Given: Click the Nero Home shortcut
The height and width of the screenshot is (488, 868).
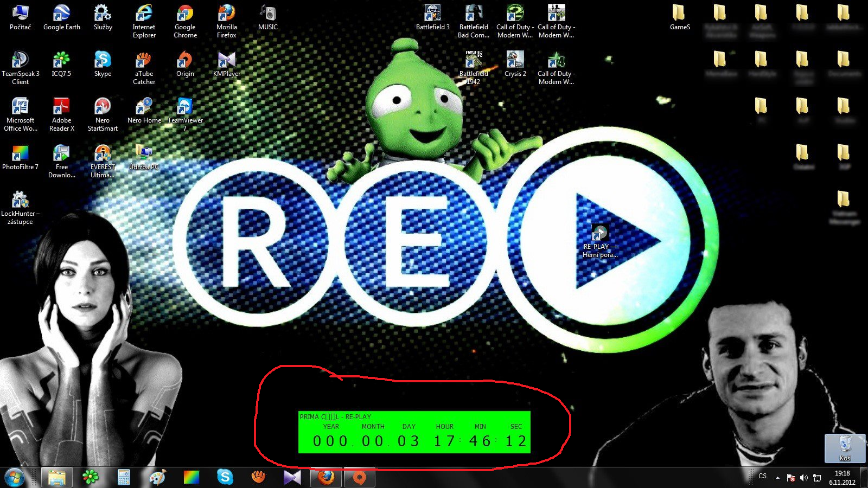Looking at the screenshot, I should [x=144, y=111].
